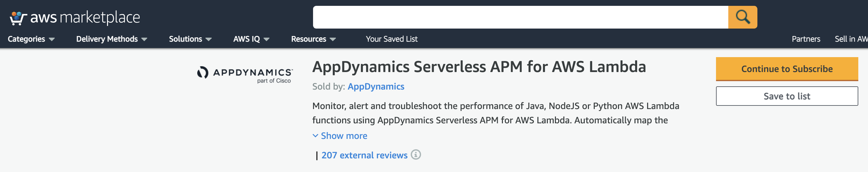
Task: Open the AWS IQ dropdown arrow
Action: 266,39
